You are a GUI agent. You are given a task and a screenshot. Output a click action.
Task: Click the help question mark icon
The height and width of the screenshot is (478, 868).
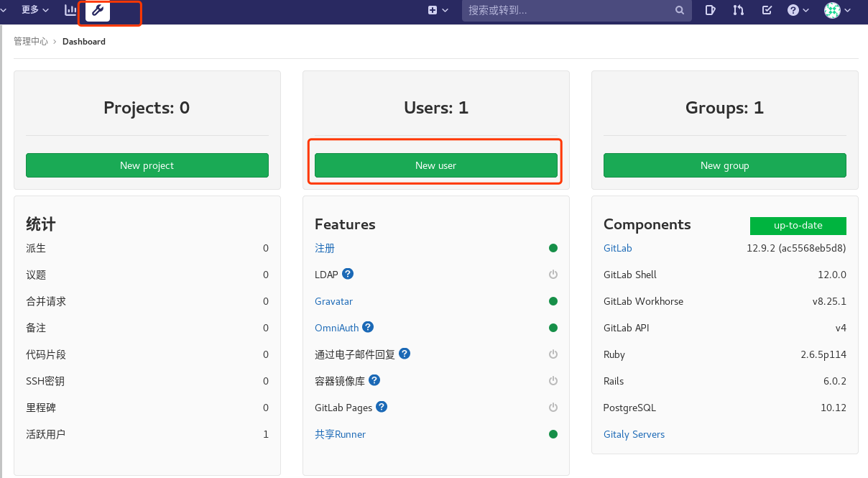793,10
